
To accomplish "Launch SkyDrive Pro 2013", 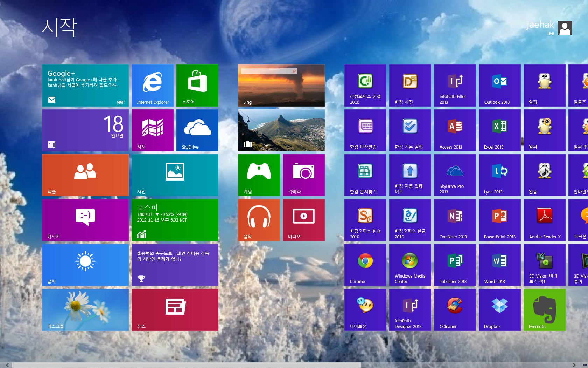I will coord(455,175).
